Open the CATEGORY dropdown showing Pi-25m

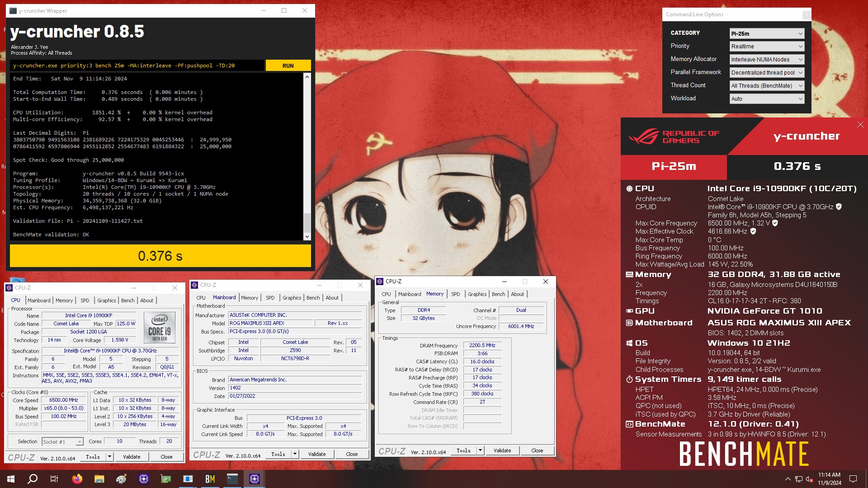767,33
